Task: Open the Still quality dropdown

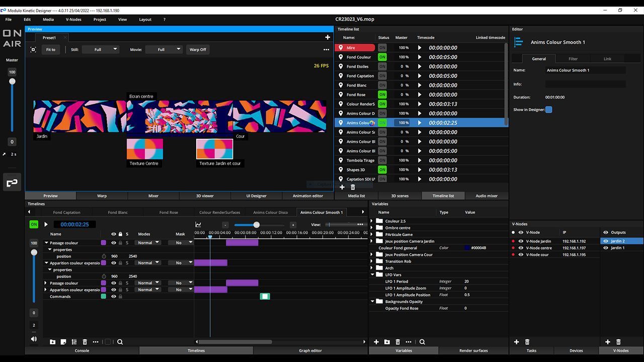Action: pyautogui.click(x=101, y=50)
